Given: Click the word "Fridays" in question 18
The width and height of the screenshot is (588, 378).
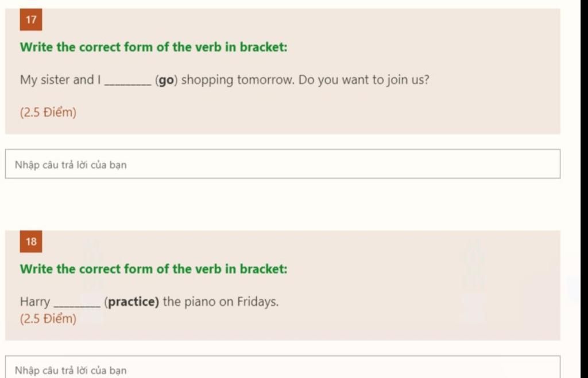Looking at the screenshot, I should click(257, 302).
